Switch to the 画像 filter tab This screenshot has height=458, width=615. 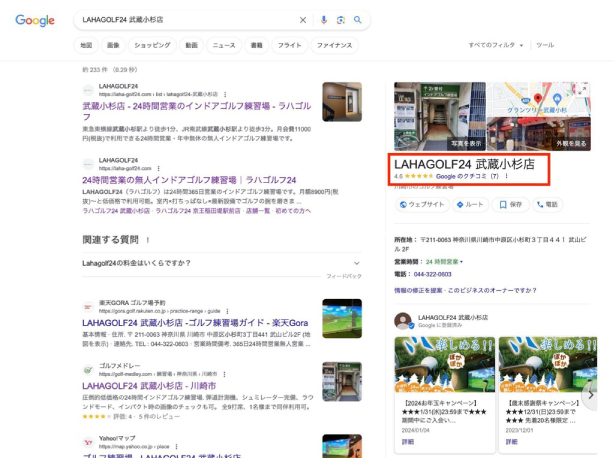[x=113, y=45]
